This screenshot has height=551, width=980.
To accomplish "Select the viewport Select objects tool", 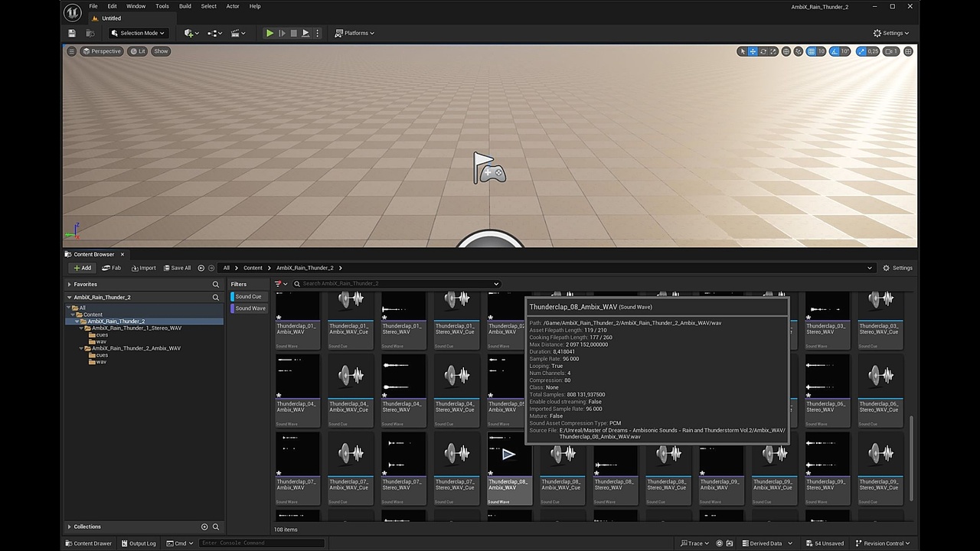I will [x=742, y=51].
